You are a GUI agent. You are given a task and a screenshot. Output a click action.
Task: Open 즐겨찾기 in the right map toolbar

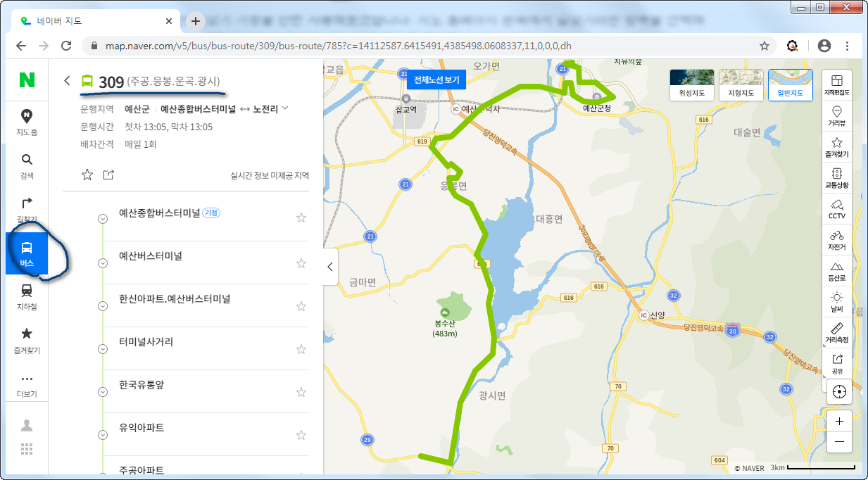[x=837, y=146]
